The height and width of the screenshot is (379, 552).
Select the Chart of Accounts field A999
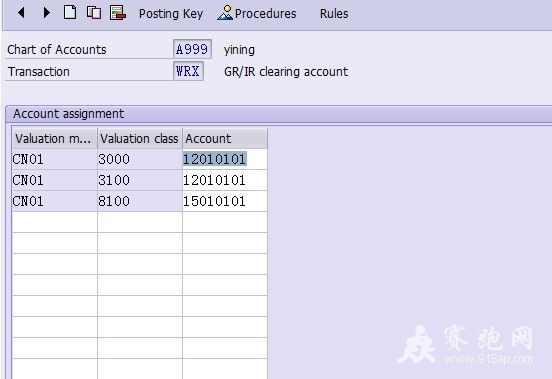192,49
